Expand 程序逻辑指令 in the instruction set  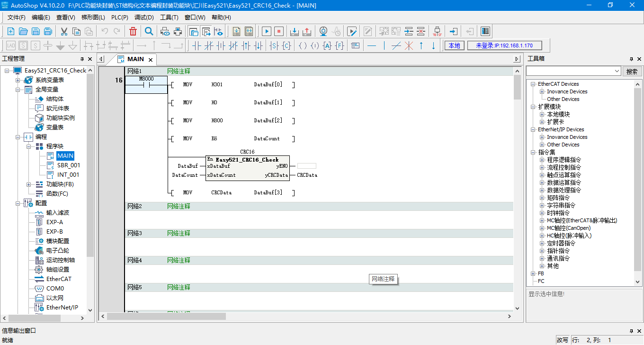point(542,160)
